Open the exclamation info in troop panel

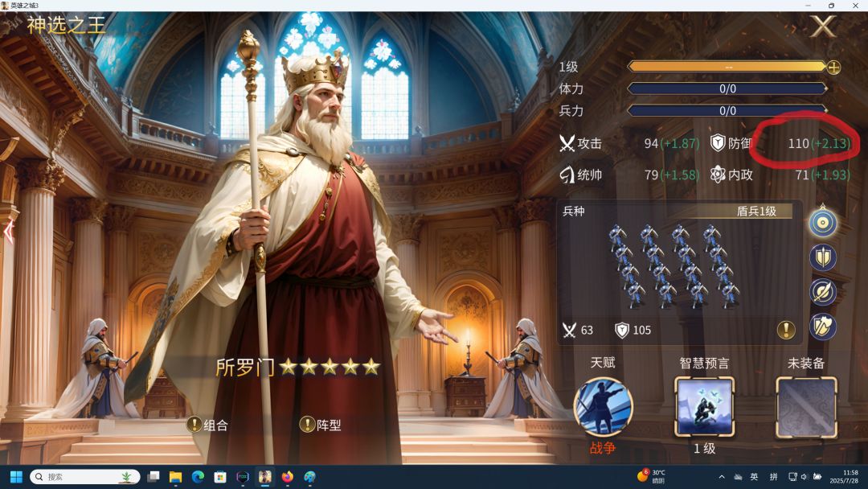(786, 330)
